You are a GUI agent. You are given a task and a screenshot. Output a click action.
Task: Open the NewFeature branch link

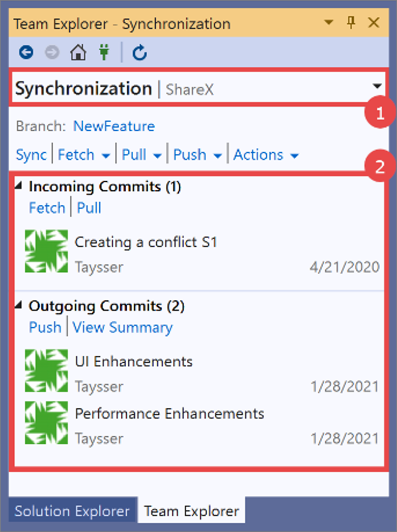point(114,126)
